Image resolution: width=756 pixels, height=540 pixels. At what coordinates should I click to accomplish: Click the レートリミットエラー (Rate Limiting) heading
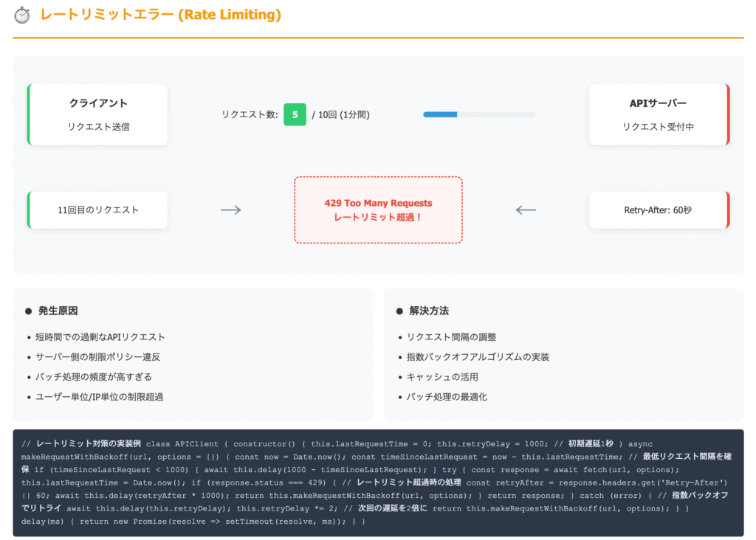(x=160, y=15)
